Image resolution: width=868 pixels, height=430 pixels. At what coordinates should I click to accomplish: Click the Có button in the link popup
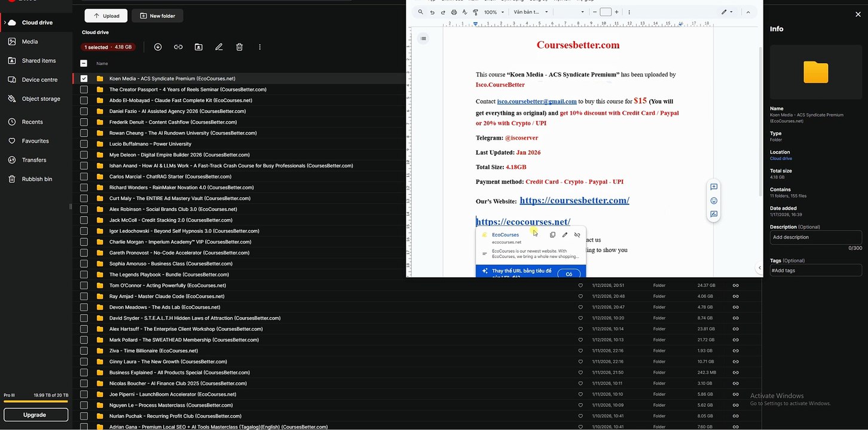click(569, 274)
